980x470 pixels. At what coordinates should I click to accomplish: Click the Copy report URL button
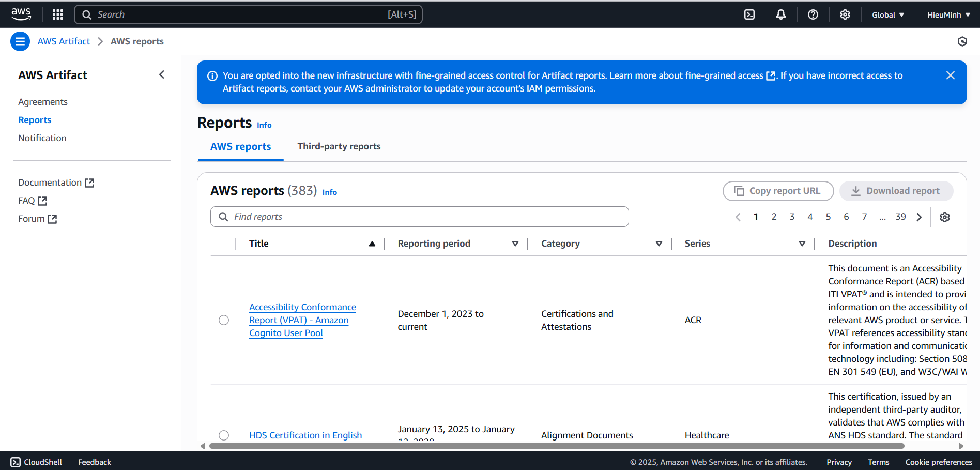click(x=778, y=191)
